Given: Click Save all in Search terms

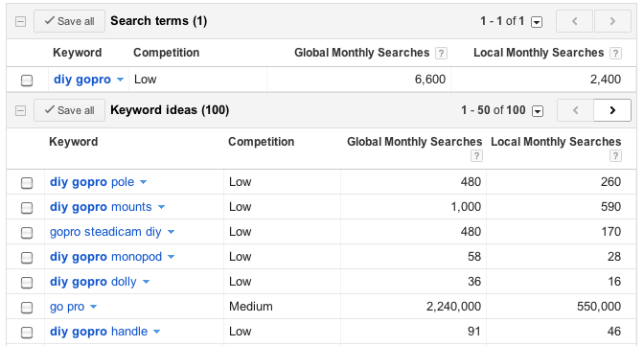Looking at the screenshot, I should (x=69, y=21).
